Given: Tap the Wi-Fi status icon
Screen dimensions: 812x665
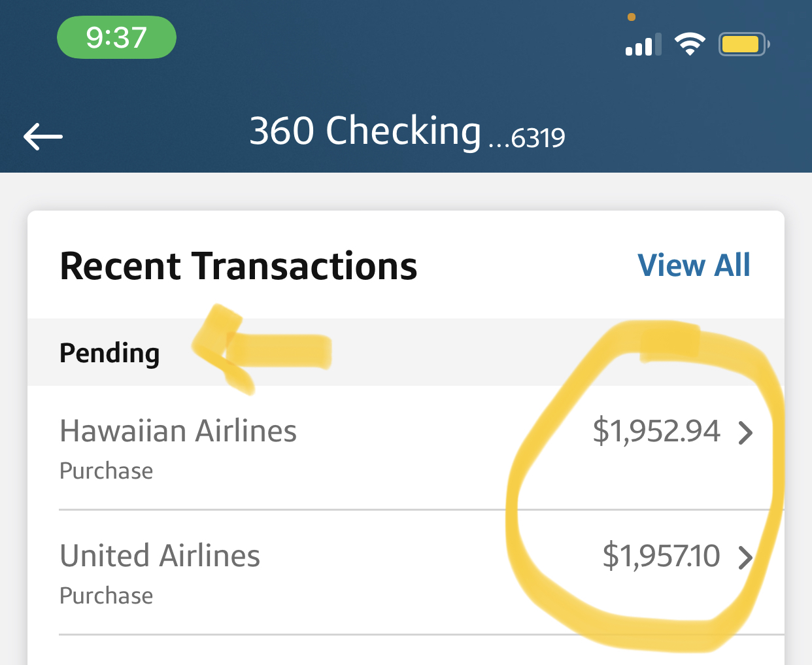Looking at the screenshot, I should (690, 44).
